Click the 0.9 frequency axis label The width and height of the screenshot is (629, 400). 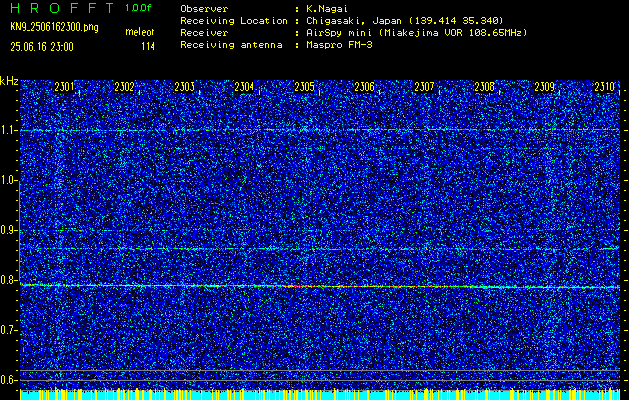(x=8, y=230)
